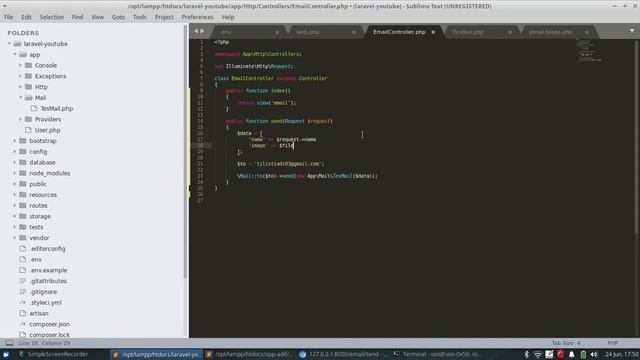Open .styleci.yml file in sidebar
Screen dimensions: 640x360
(x=46, y=303)
